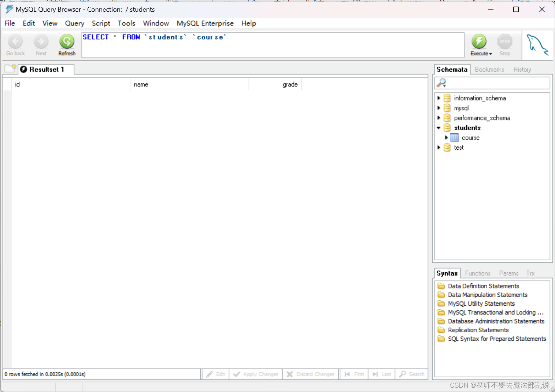Select the test schema in the tree
Viewport: 555px width, 392px height.
click(x=458, y=148)
